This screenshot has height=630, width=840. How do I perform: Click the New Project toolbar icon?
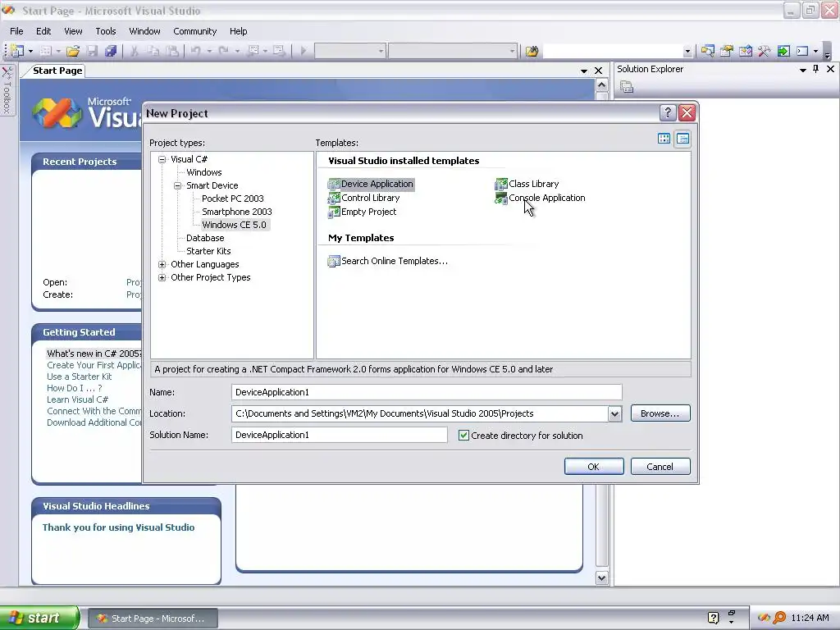tap(17, 51)
